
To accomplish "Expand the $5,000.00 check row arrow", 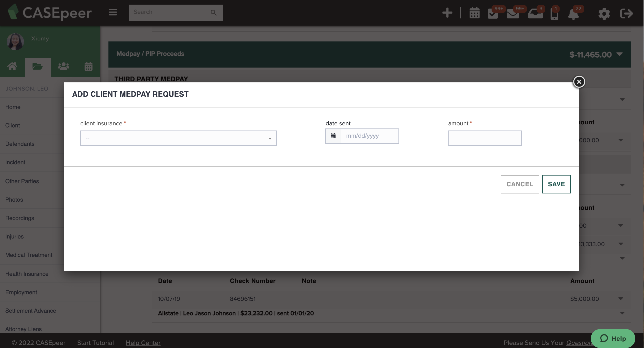I will pos(621,299).
